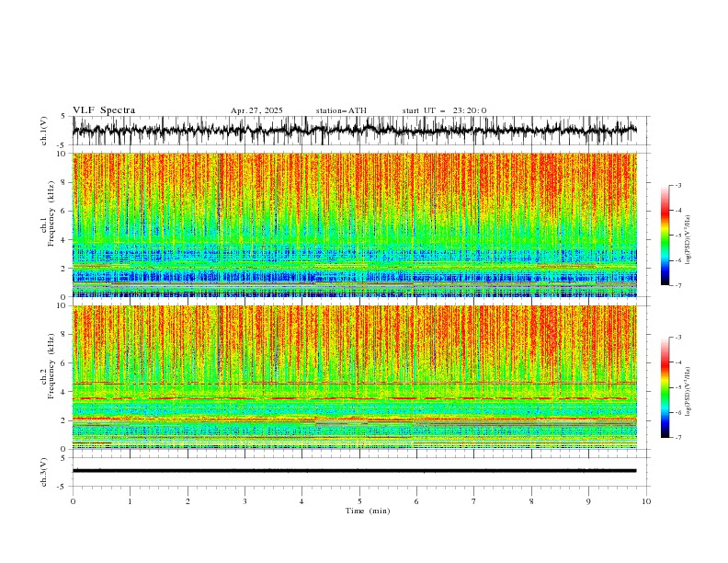Click the ch.2 spectrogram color scale bar
Viewport: 728px width, 563px height.
pyautogui.click(x=665, y=387)
